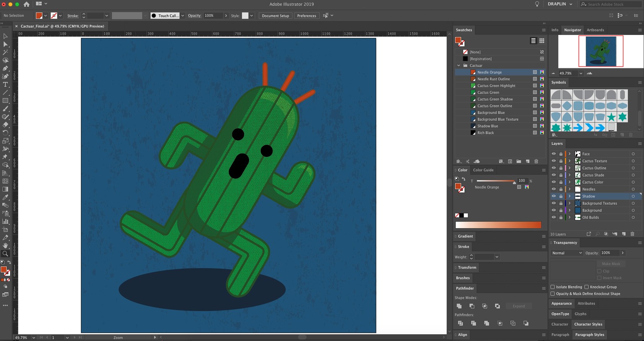The width and height of the screenshot is (644, 341).
Task: Select the Line Segment tool
Action: pyautogui.click(x=5, y=93)
